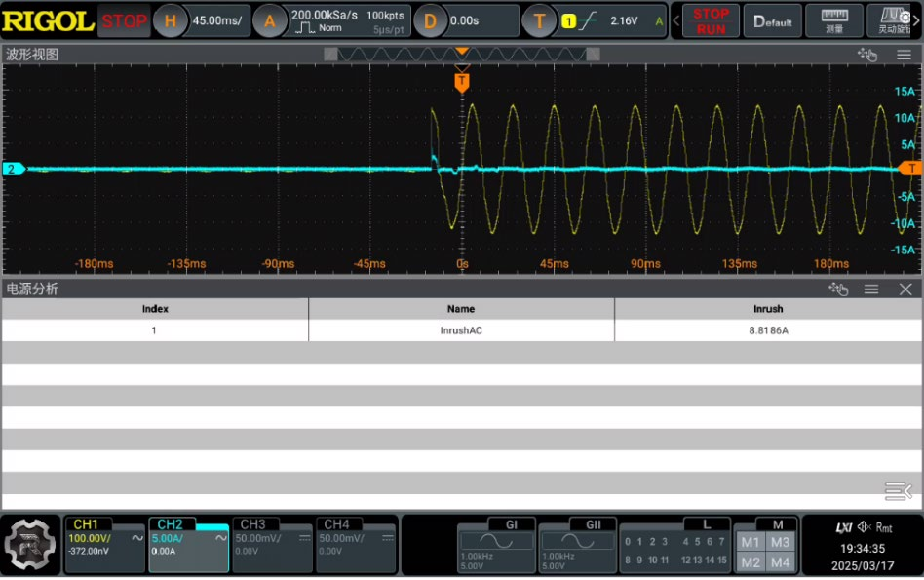The height and width of the screenshot is (580, 924).
Task: Click the STOP RUN button
Action: [711, 21]
